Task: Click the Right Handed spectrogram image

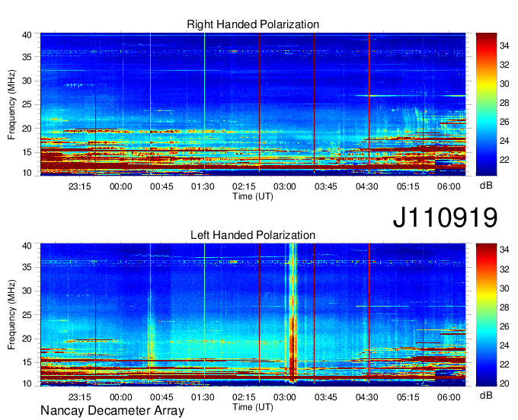Action: pyautogui.click(x=253, y=104)
